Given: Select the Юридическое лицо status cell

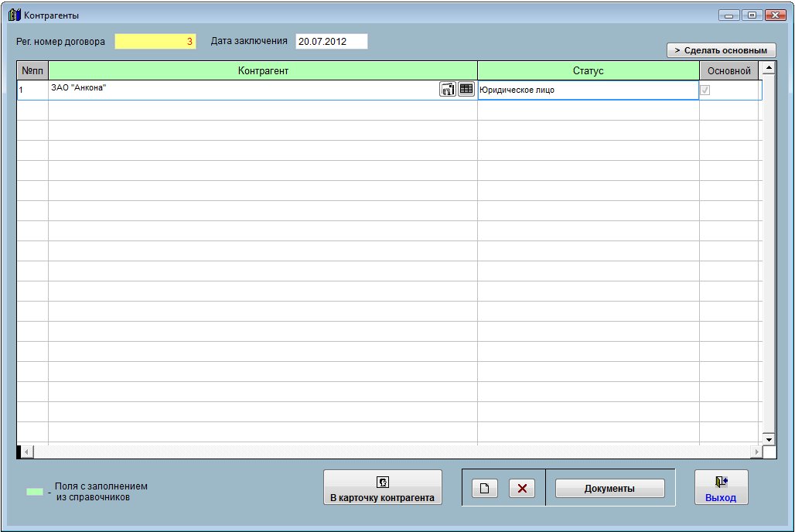Looking at the screenshot, I should point(589,90).
